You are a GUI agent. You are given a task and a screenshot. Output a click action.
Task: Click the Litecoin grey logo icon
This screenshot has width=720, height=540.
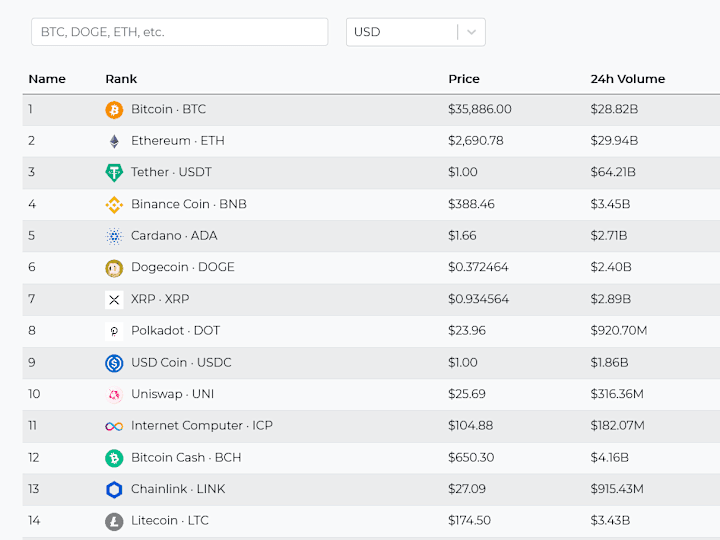pos(114,522)
